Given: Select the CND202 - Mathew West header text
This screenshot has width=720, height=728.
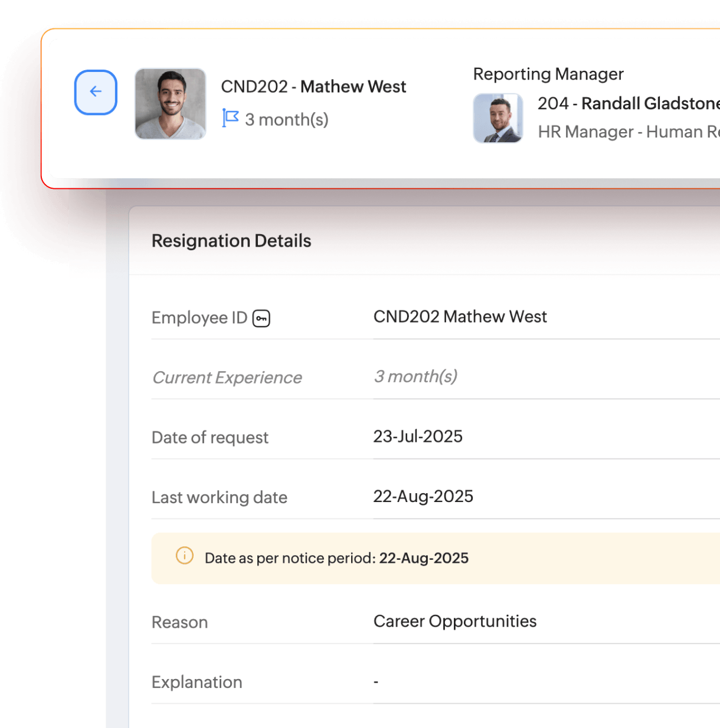Looking at the screenshot, I should [x=313, y=87].
